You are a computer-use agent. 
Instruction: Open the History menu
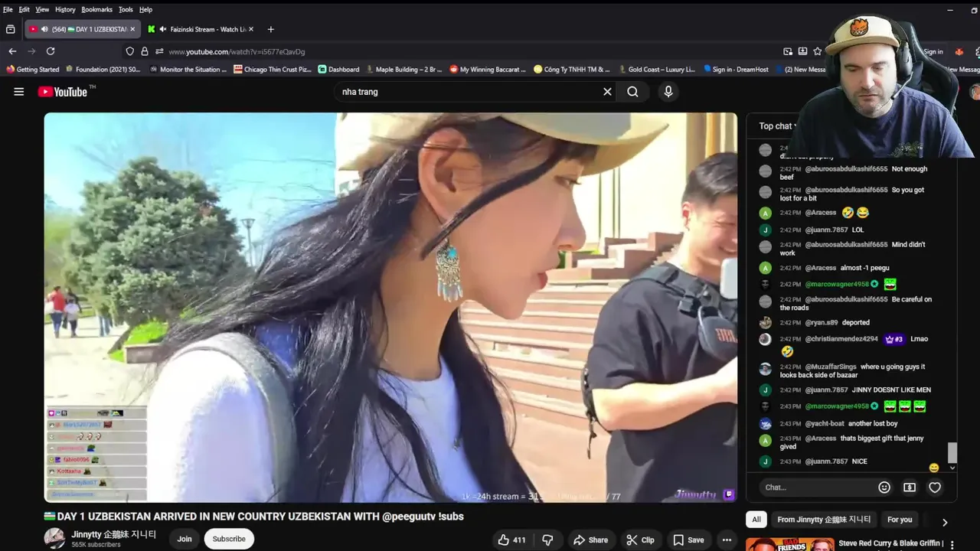(x=65, y=9)
